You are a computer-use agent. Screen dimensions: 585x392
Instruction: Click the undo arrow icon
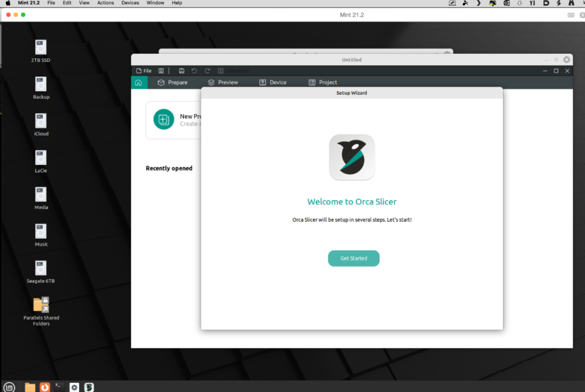click(x=194, y=71)
